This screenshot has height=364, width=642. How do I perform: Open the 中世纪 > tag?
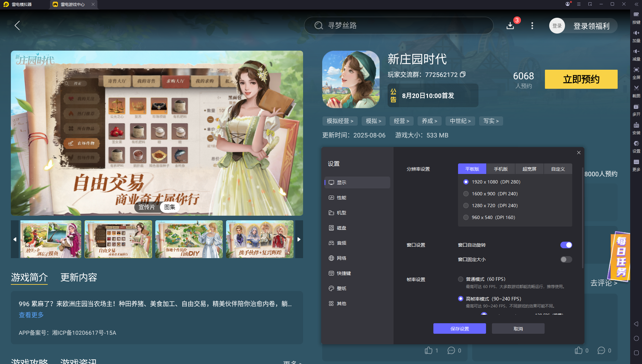click(x=460, y=121)
